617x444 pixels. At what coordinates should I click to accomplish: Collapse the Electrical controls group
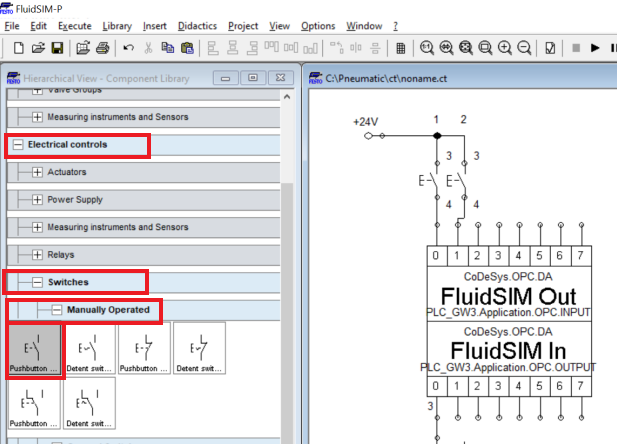18,144
